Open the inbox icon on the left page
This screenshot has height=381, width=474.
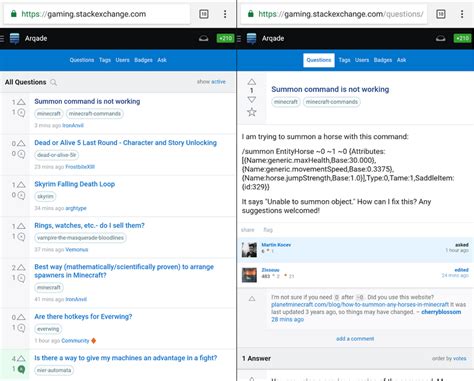coord(203,39)
